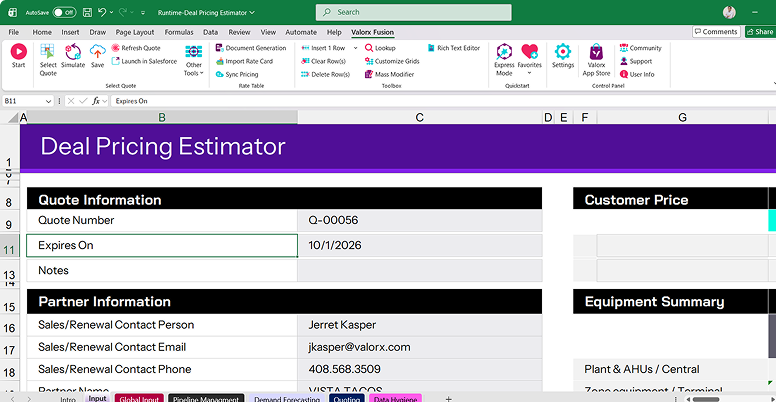Open Valorx App Store
Screen dimensions: 776x402
(596, 59)
